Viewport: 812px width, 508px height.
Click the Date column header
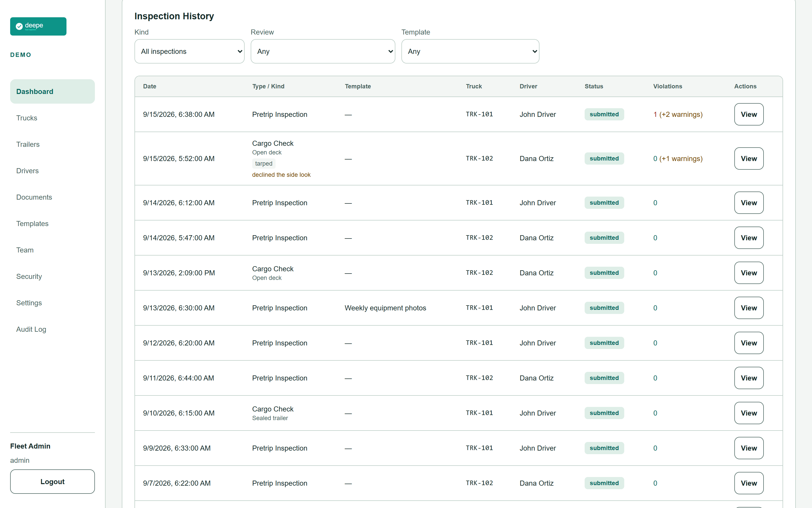tap(150, 86)
